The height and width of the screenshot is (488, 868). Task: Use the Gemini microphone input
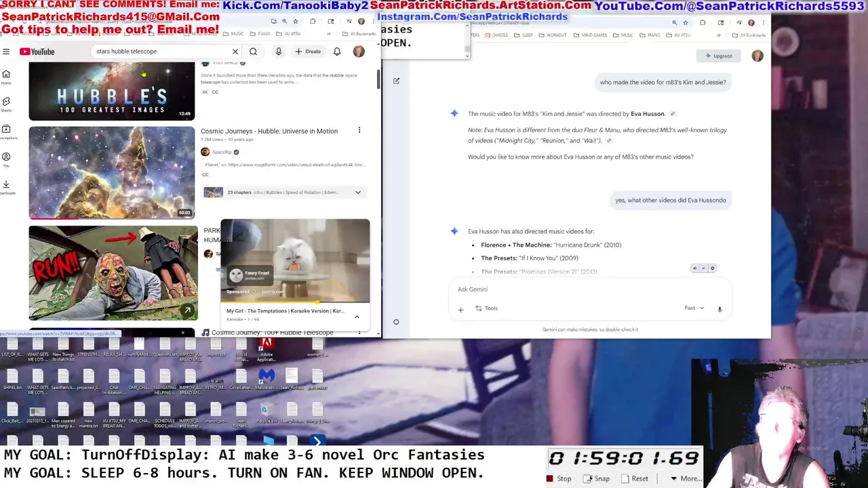719,309
